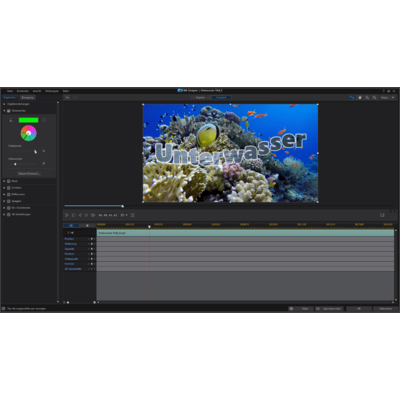Viewport: 400px width, 400px height.
Task: Enable the Schatten checkbox
Action: pos(9,188)
